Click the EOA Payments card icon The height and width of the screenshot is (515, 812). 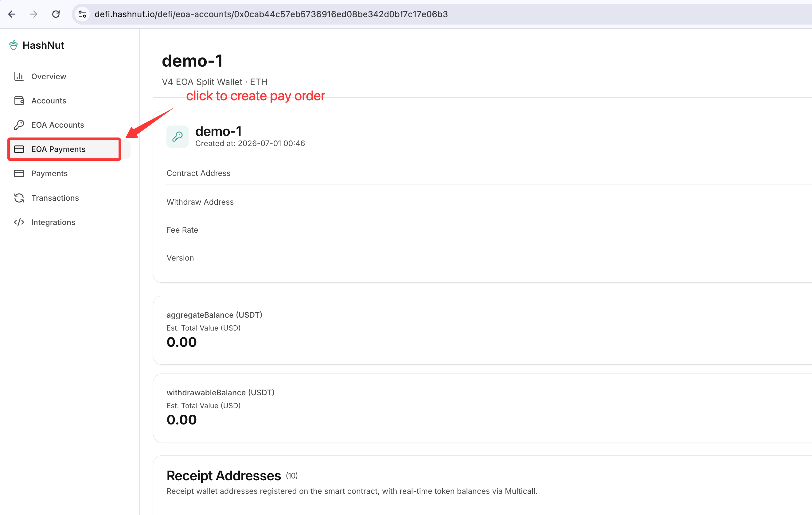pyautogui.click(x=19, y=149)
